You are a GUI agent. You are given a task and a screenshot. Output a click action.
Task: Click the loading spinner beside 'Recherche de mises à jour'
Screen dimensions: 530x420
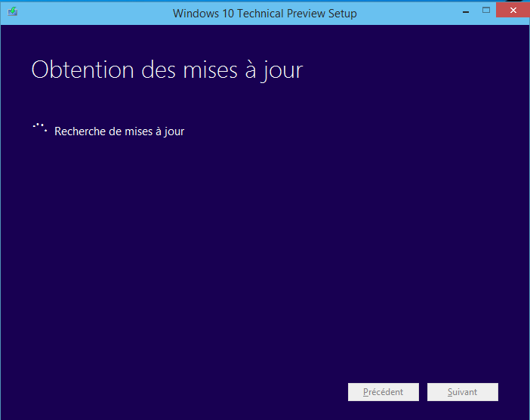40,128
